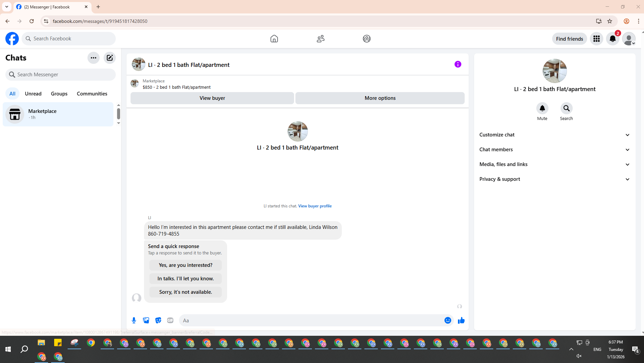The width and height of the screenshot is (644, 363).
Task: Show hidden system tray icons
Action: pos(571,350)
